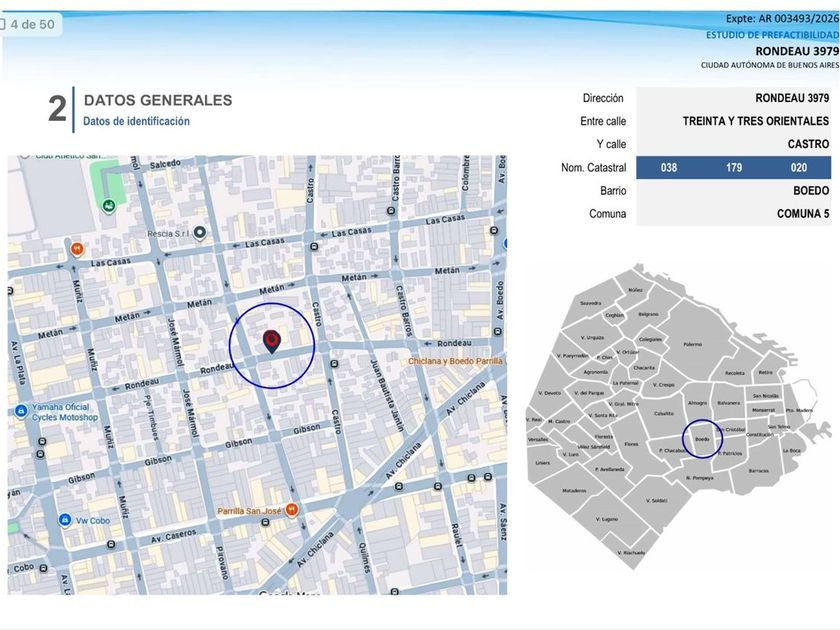The width and height of the screenshot is (840, 630).
Task: Click the orange restaurant marker above Las Casas
Action: [77, 249]
